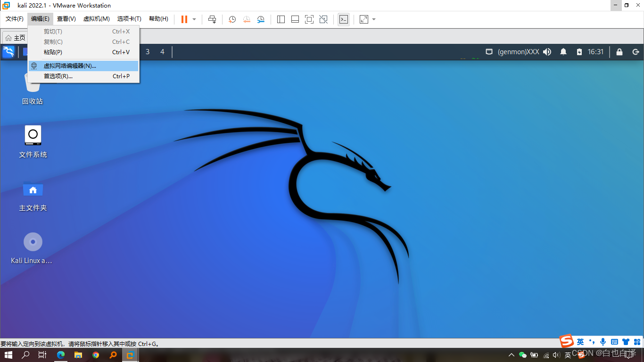
Task: Click the Sogou soft keyboard icon
Action: coord(614,342)
